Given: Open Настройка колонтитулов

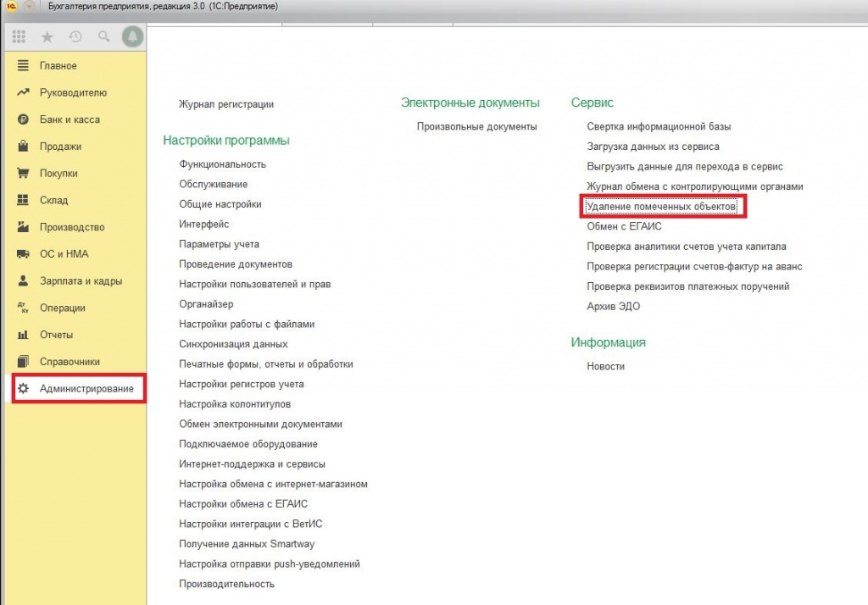Looking at the screenshot, I should click(x=235, y=404).
